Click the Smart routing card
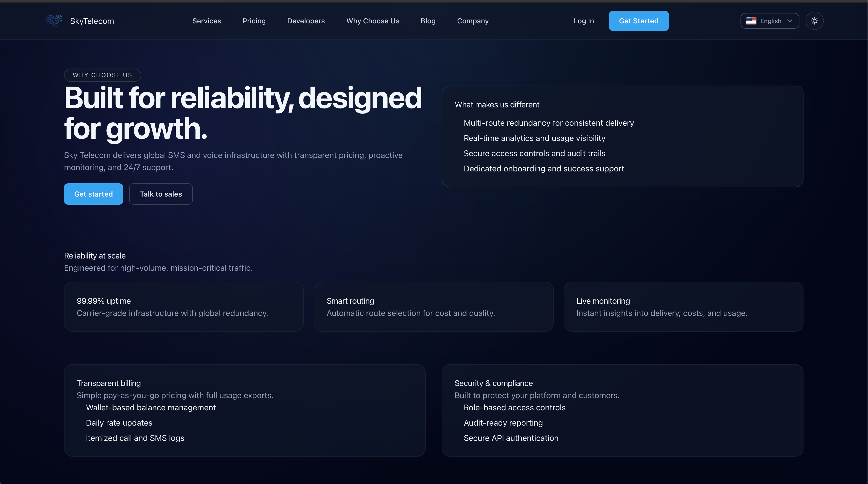This screenshot has width=868, height=484. click(x=434, y=306)
